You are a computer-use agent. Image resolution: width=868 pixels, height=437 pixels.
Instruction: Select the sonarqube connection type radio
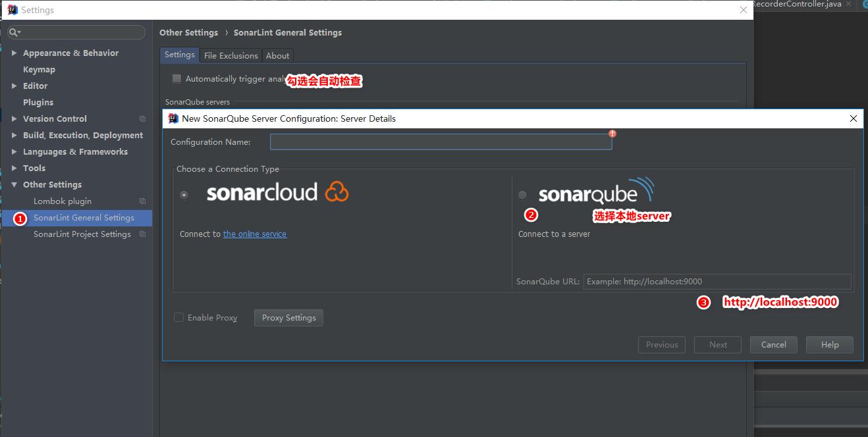pos(523,195)
